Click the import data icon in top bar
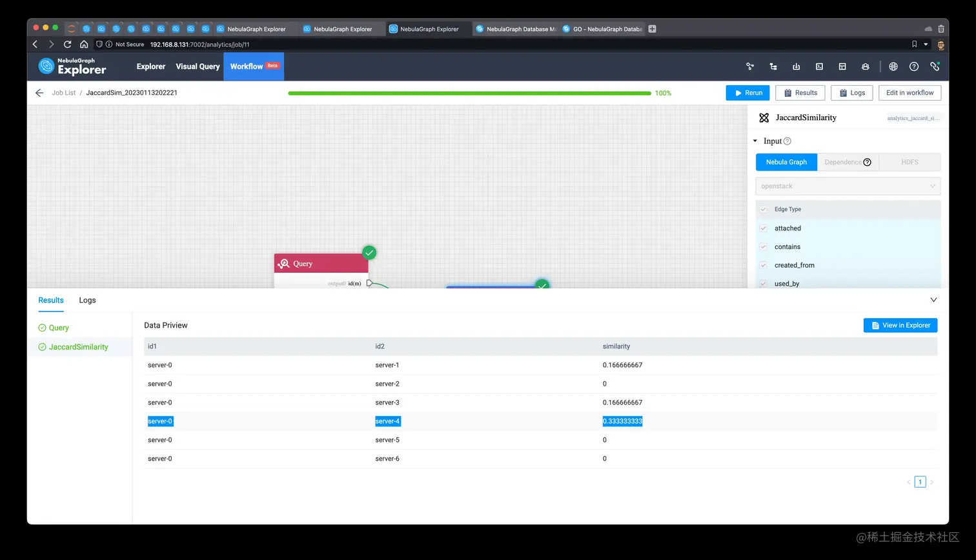 [x=797, y=66]
